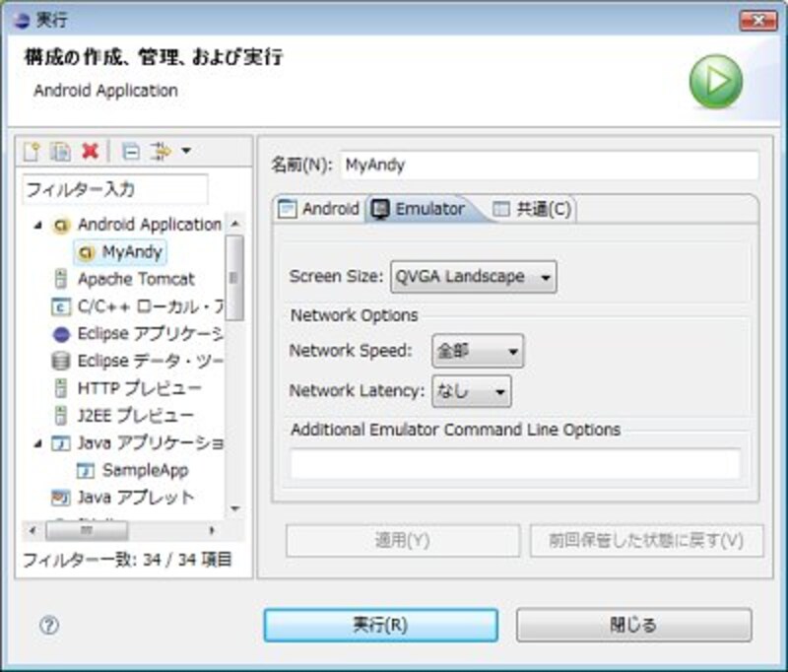The image size is (788, 672).
Task: Open help with question mark icon
Action: 49,626
